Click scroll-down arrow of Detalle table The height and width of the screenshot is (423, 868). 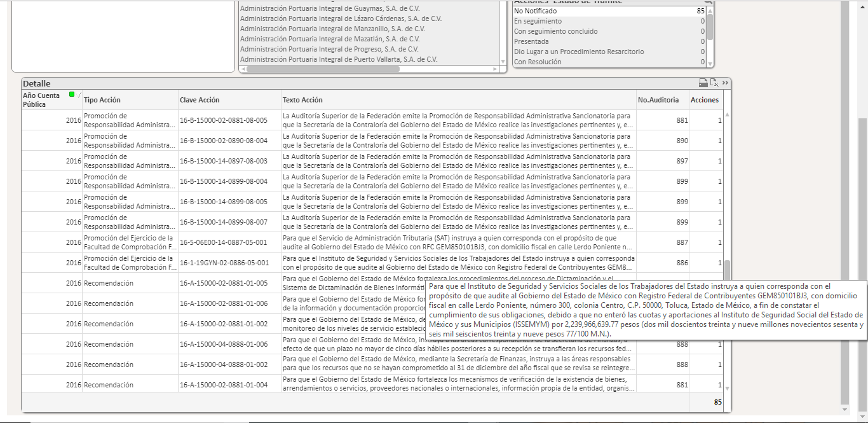[727, 388]
